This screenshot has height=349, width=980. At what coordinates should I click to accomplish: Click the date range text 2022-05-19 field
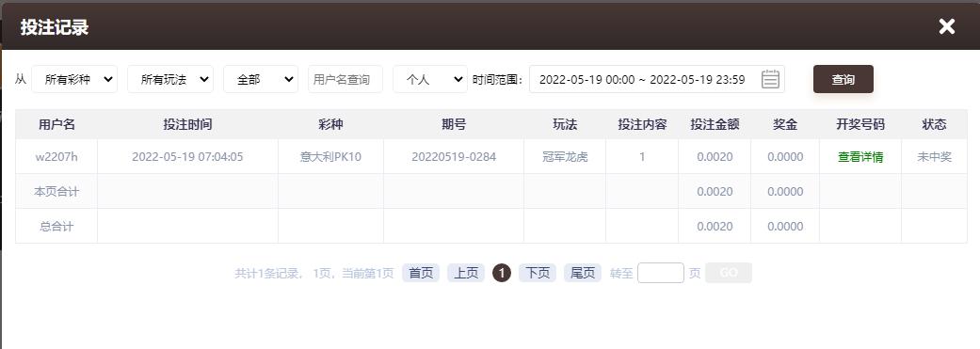tap(642, 79)
